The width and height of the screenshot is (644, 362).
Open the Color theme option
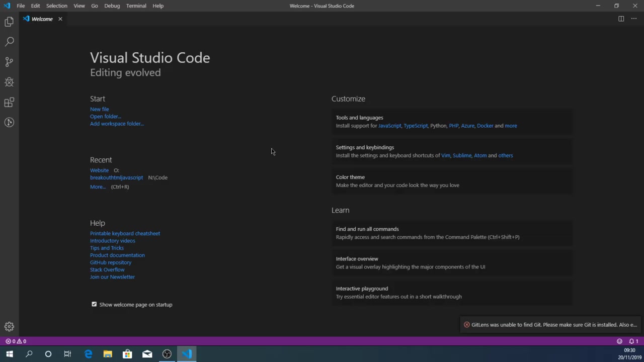[451, 181]
